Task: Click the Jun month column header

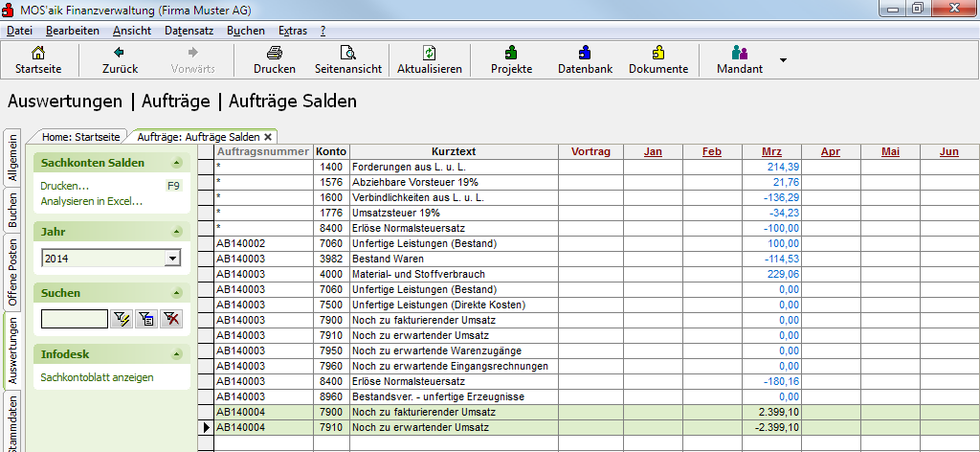Action: click(949, 151)
